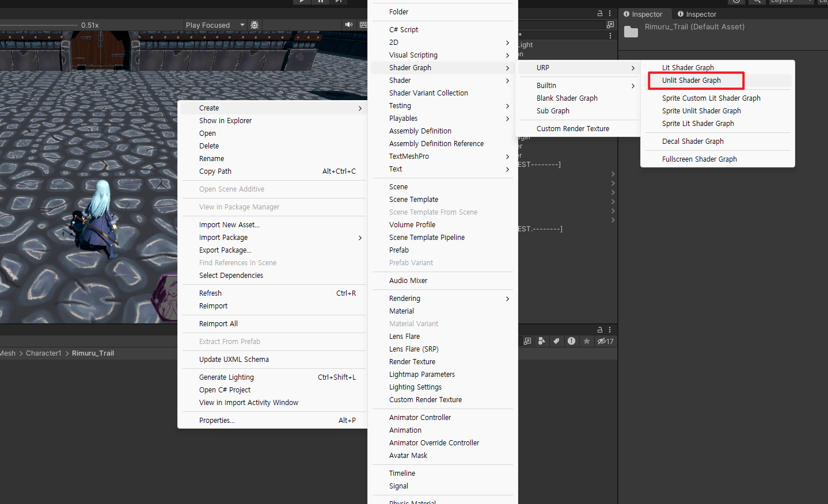Expand the BuiltIn submenu
Screen dimensions: 828x504
click(578, 85)
